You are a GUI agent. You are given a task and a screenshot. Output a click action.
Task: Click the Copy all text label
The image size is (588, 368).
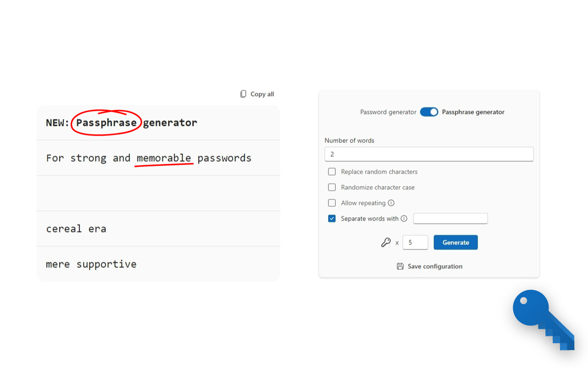pos(262,94)
